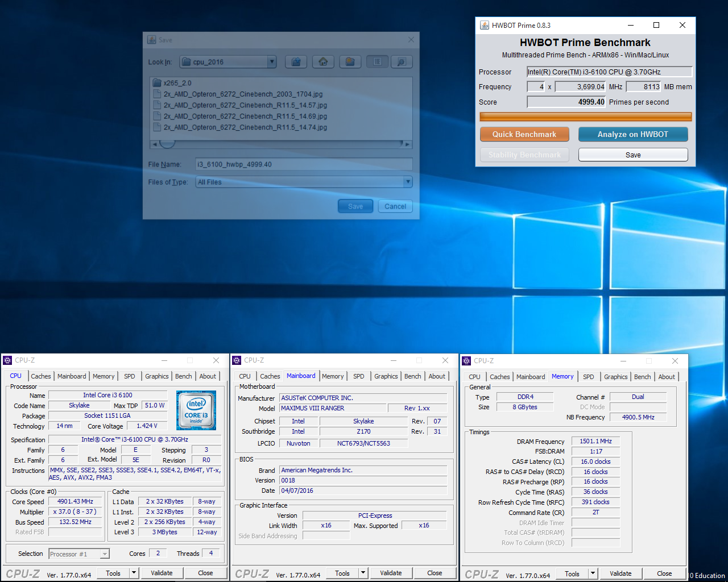
Task: Open SPD tab in the Mainboard window
Action: [359, 376]
